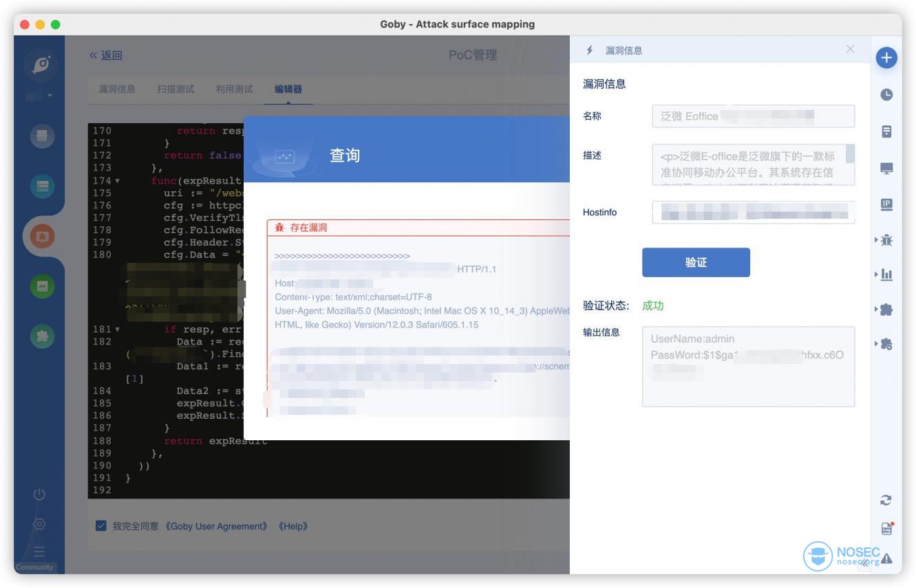Click the User-Agent header line in response
The height and width of the screenshot is (588, 916).
point(423,311)
